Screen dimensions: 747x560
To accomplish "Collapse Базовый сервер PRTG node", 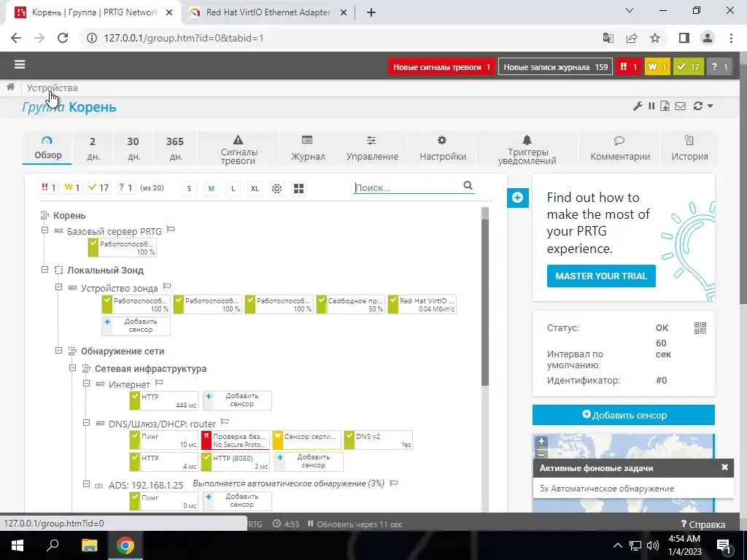I will click(44, 230).
